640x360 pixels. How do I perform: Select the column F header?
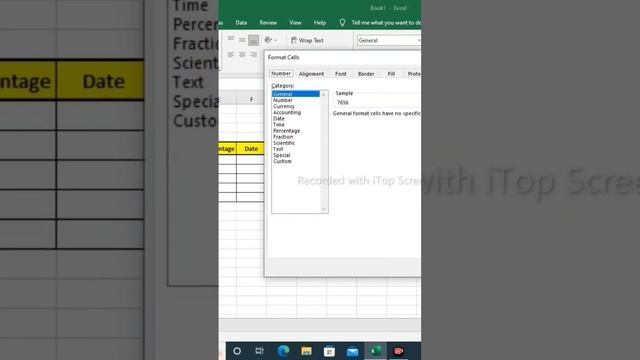(x=251, y=99)
